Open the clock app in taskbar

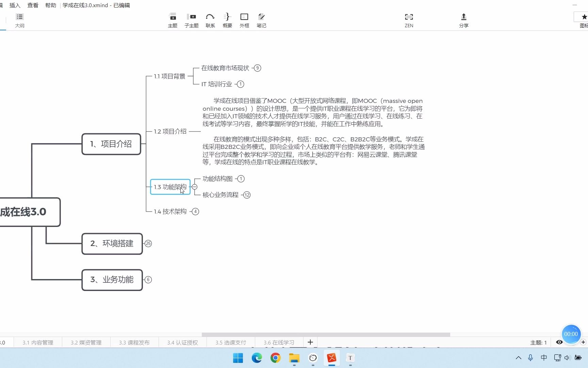[x=313, y=358]
